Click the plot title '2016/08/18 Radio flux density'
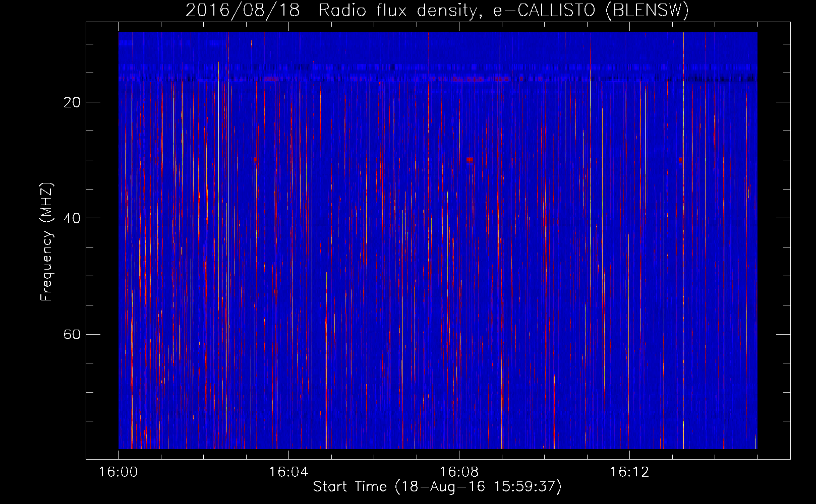The width and height of the screenshot is (816, 504). tap(437, 11)
